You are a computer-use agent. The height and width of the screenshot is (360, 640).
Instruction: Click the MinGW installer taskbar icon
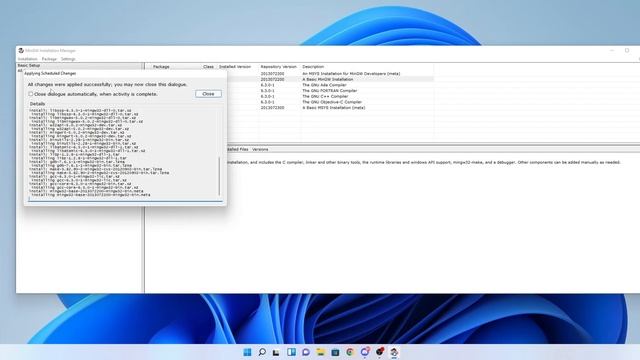(x=394, y=352)
